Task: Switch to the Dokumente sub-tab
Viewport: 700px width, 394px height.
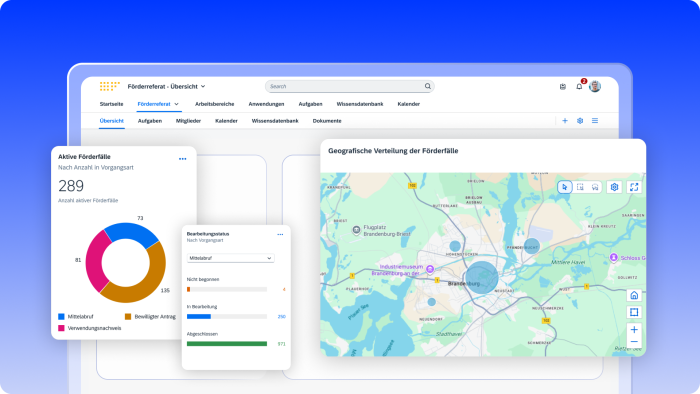Action: (x=327, y=121)
